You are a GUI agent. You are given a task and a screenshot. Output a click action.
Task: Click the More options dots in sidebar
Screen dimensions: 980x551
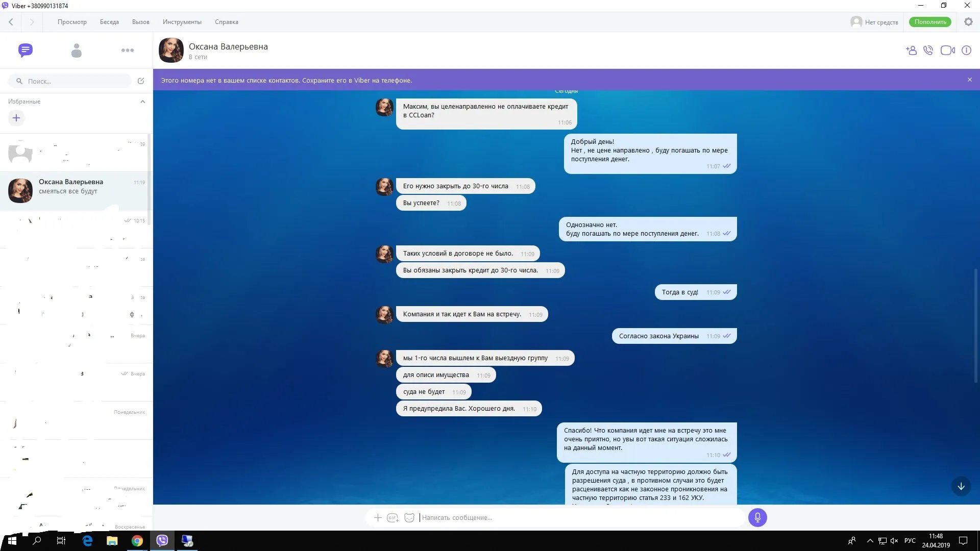[128, 50]
